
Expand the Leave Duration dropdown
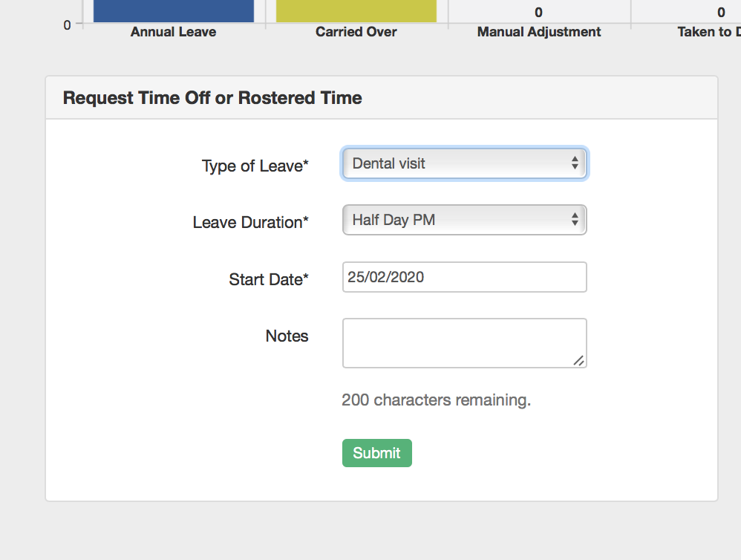(x=464, y=220)
